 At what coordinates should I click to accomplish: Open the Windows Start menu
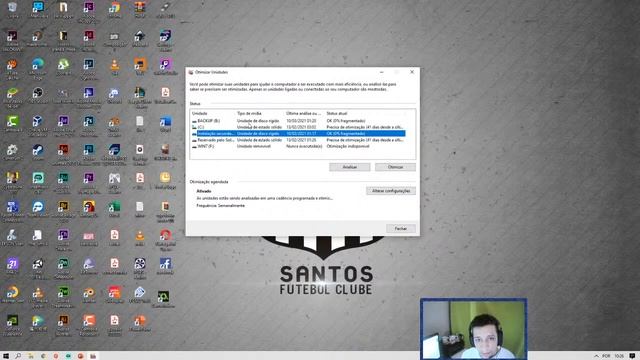6,356
